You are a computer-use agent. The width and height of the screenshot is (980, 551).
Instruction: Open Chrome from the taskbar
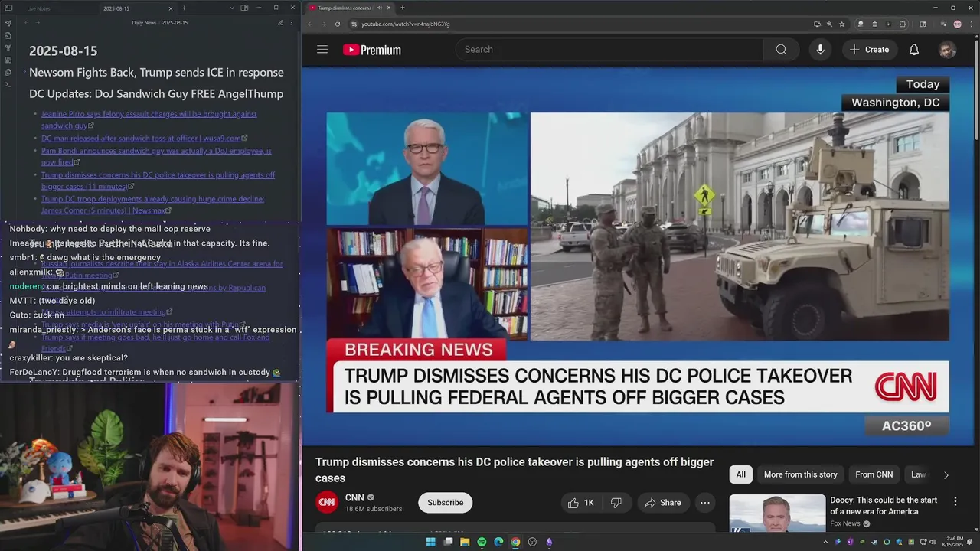[x=515, y=542]
